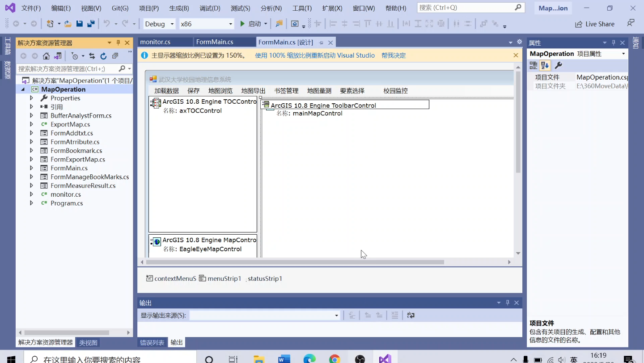Open the feedback icon beside Live Share
The width and height of the screenshot is (644, 363).
pyautogui.click(x=631, y=23)
